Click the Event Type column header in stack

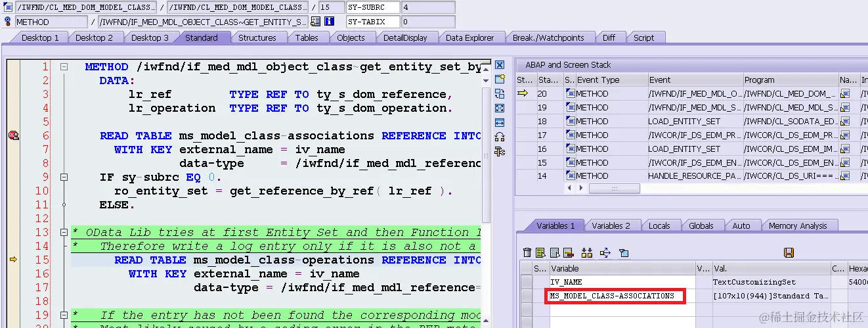[x=611, y=80]
